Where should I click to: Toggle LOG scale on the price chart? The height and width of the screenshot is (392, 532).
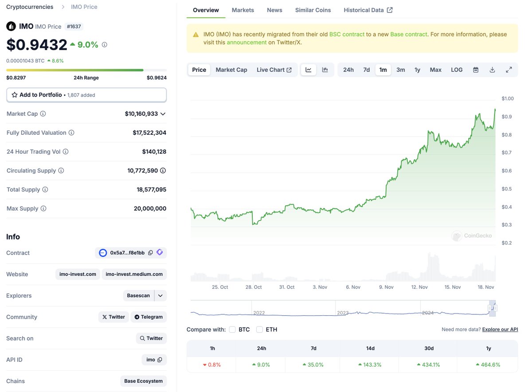tap(457, 70)
